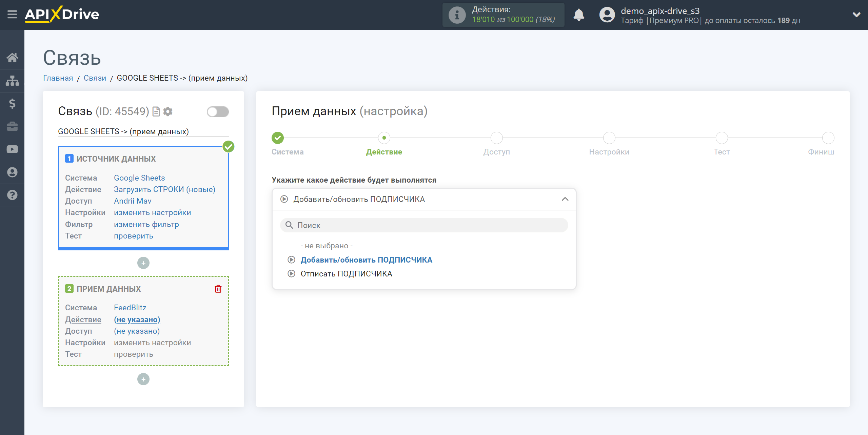Select Отписать ПОДПИСЧИКА option
This screenshot has height=435, width=868.
346,274
